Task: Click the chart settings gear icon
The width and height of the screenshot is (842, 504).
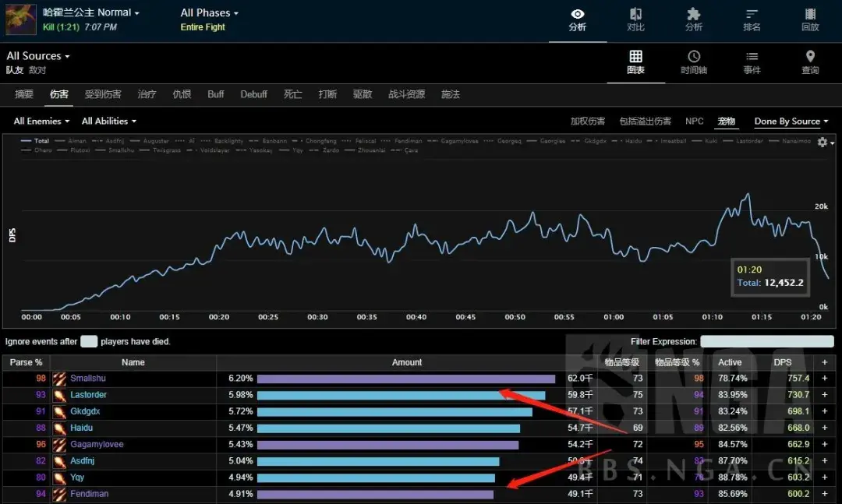Action: click(822, 142)
